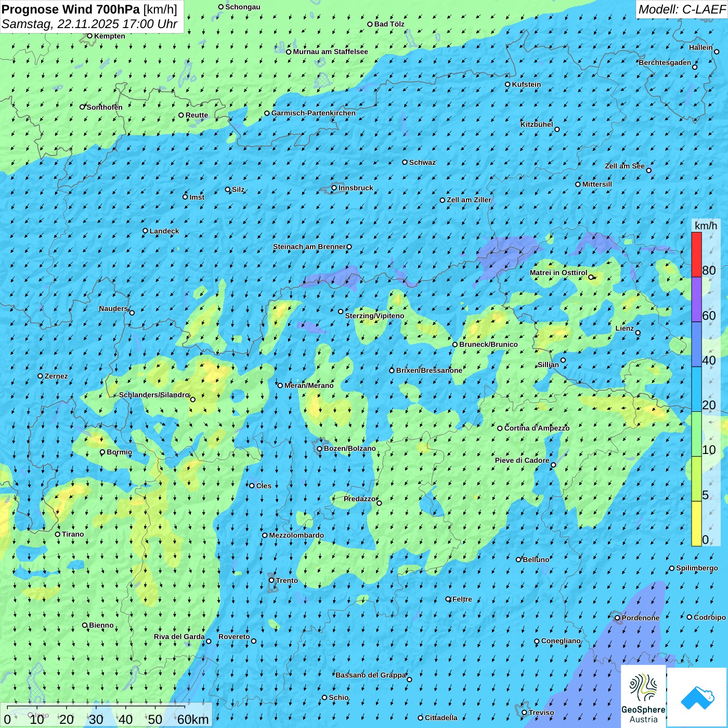This screenshot has height=728, width=728.
Task: Click the 'Bruneck/Brunico' label
Action: [x=488, y=344]
